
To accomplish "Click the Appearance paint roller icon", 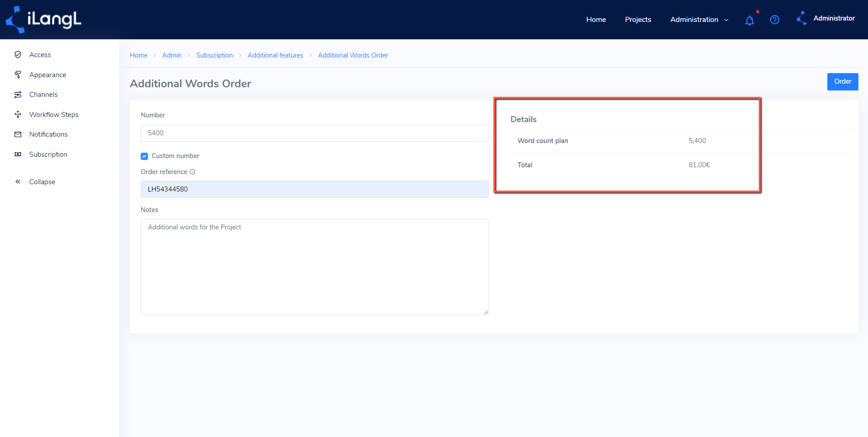I will [x=18, y=75].
